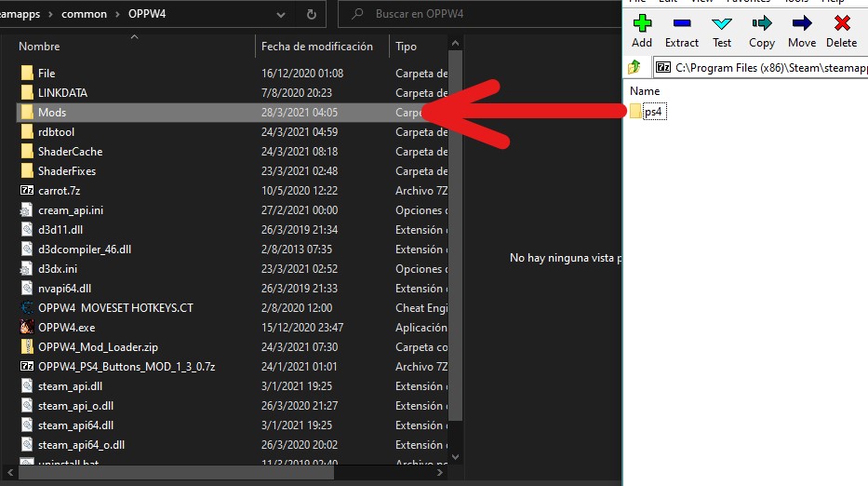Image resolution: width=868 pixels, height=486 pixels.
Task: Open the address bar history dropdown
Action: click(x=281, y=14)
